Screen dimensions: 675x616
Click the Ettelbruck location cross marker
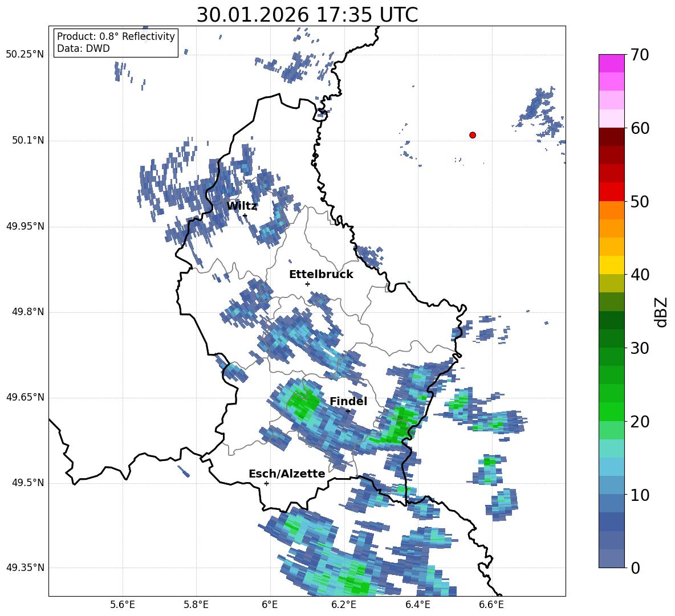tap(307, 284)
